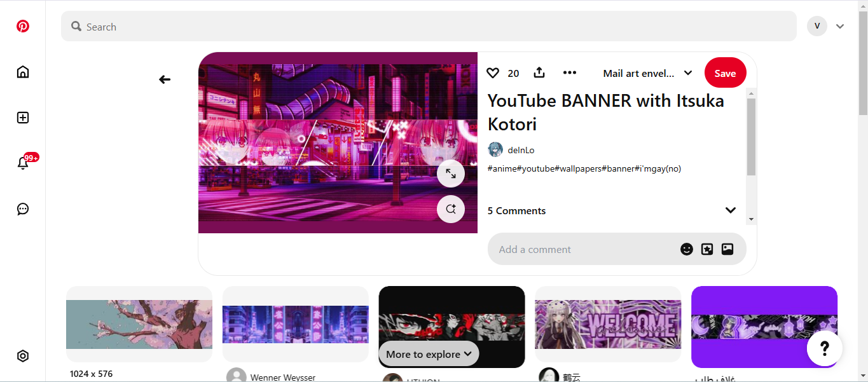Click the browser page scrollbar thumb
The height and width of the screenshot is (382, 868).
tap(863, 62)
